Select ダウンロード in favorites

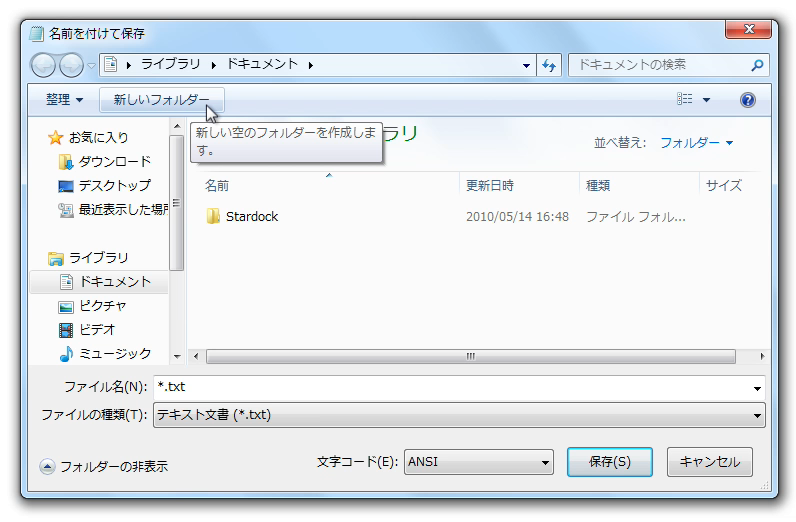coord(114,161)
